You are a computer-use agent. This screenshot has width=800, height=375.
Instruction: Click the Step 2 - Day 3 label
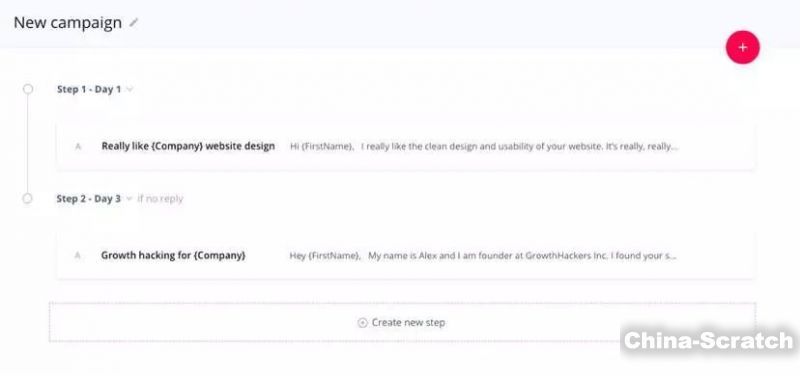pyautogui.click(x=88, y=198)
